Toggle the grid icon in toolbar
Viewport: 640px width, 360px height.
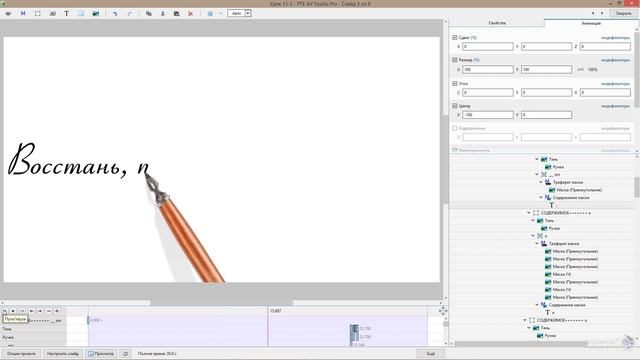pyautogui.click(x=210, y=13)
